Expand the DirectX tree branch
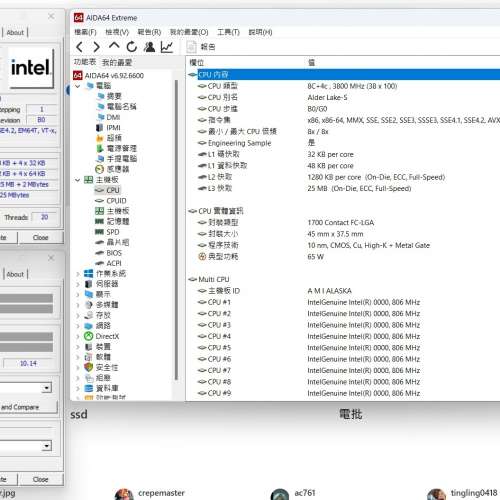Screen dimensions: 500x500 [x=78, y=336]
